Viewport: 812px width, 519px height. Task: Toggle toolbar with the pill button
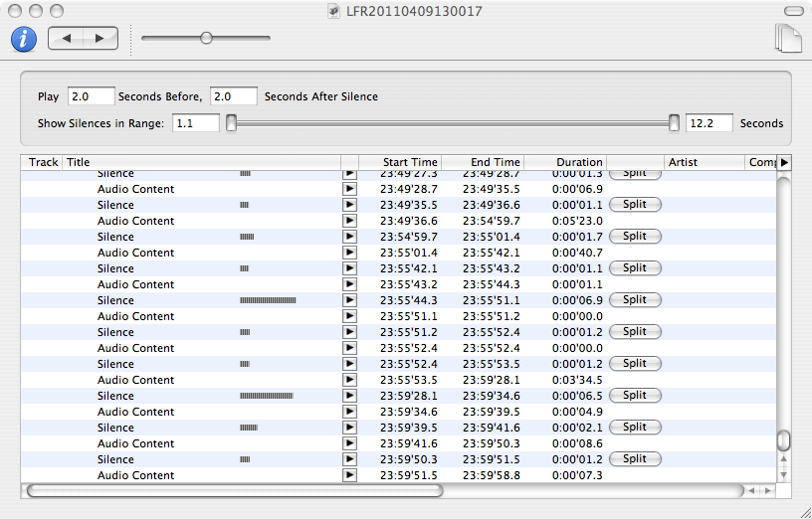point(794,11)
